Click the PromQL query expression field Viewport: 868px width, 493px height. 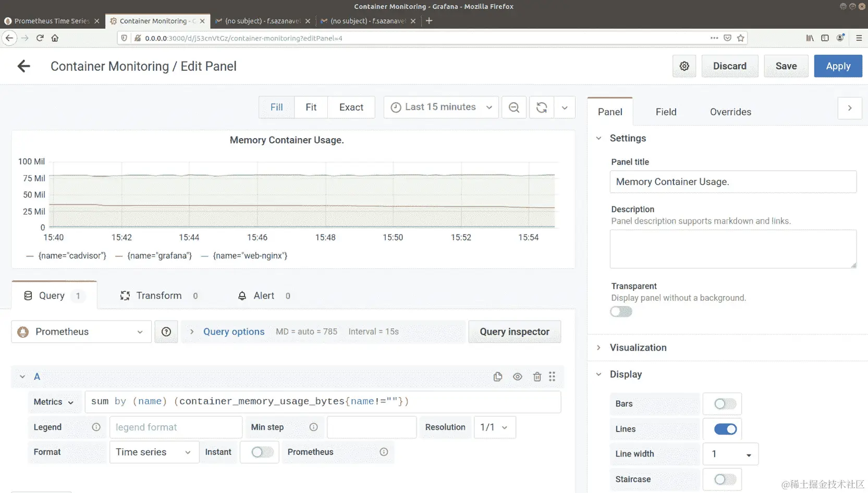tap(323, 402)
